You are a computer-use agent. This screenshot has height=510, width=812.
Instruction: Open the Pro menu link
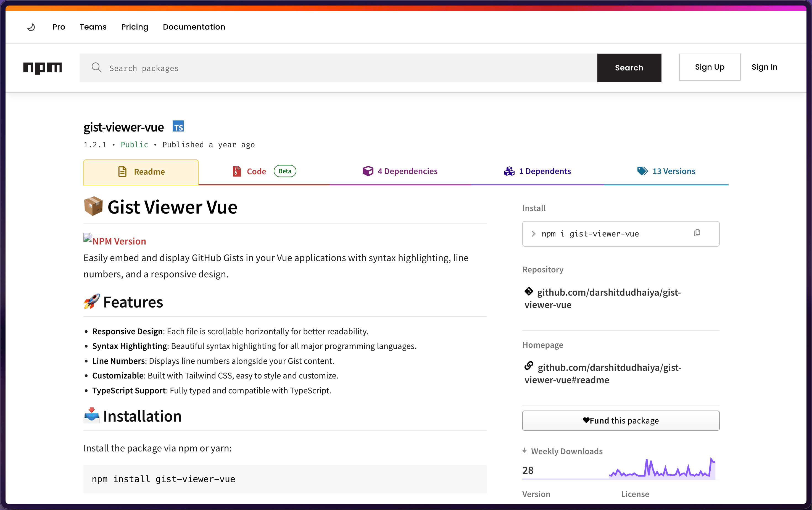[59, 27]
